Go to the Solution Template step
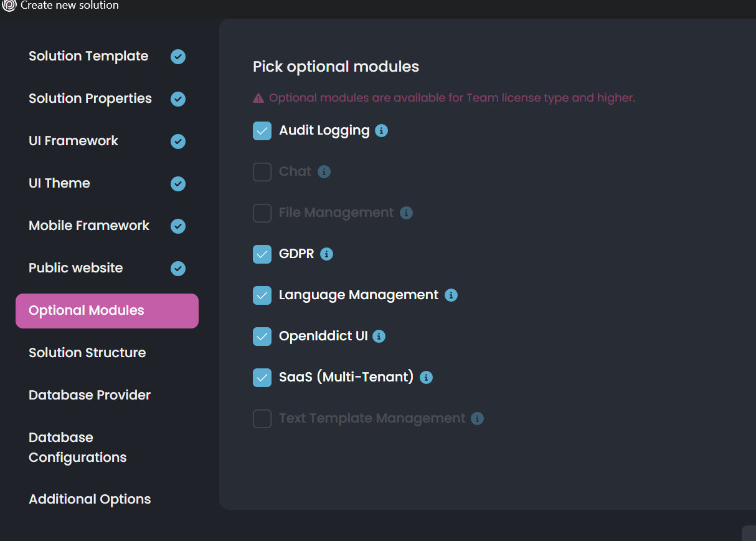This screenshot has width=756, height=541. [88, 56]
